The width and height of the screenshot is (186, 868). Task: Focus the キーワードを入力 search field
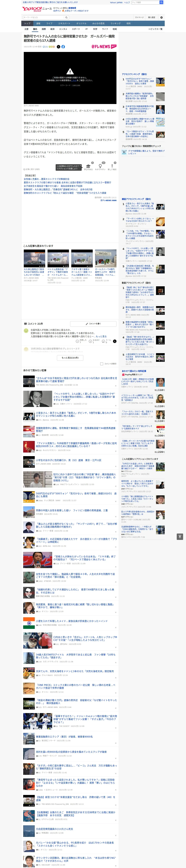pos(44,18)
